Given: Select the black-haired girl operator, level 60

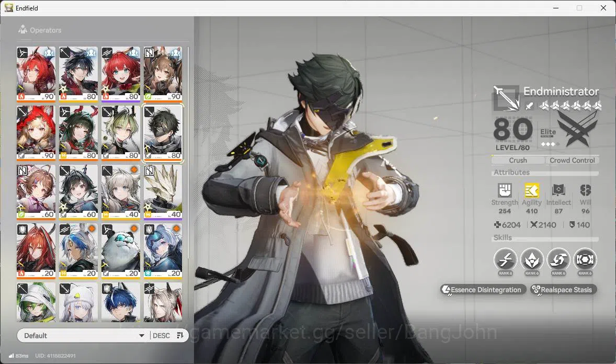Looking at the screenshot, I should coord(78,192).
